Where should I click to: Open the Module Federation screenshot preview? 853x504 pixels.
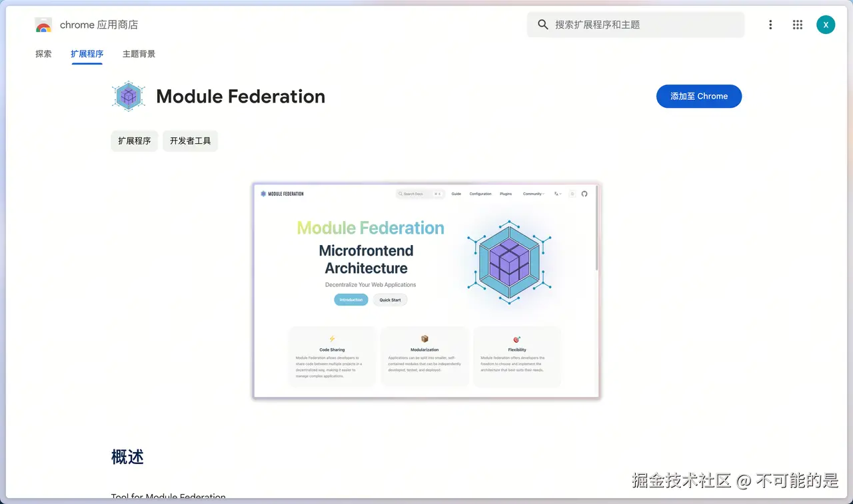pyautogui.click(x=426, y=291)
